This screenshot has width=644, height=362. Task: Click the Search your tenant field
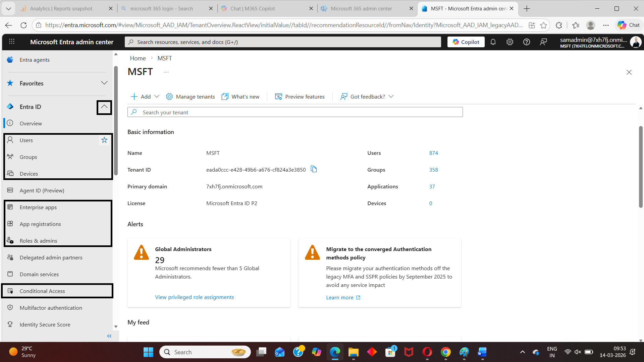295,112
